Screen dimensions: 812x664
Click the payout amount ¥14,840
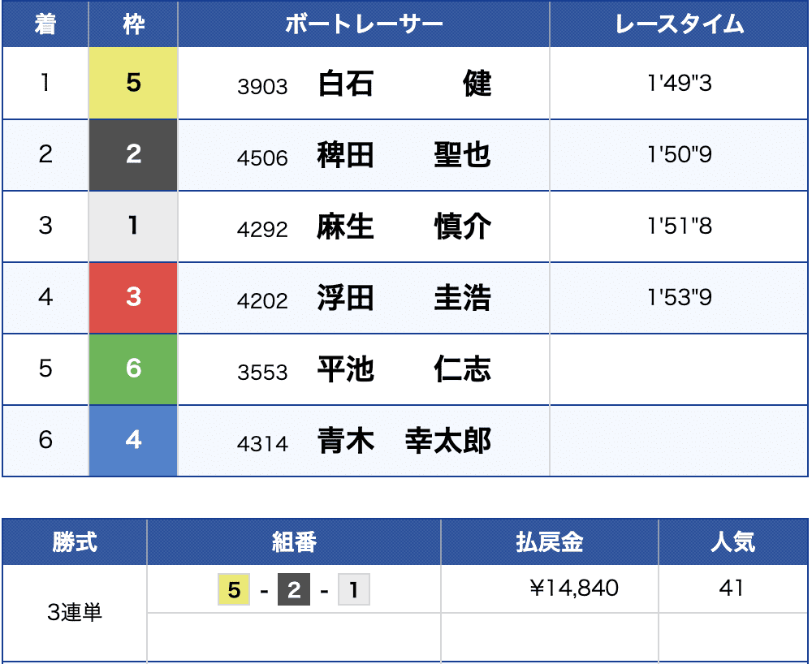tap(574, 588)
